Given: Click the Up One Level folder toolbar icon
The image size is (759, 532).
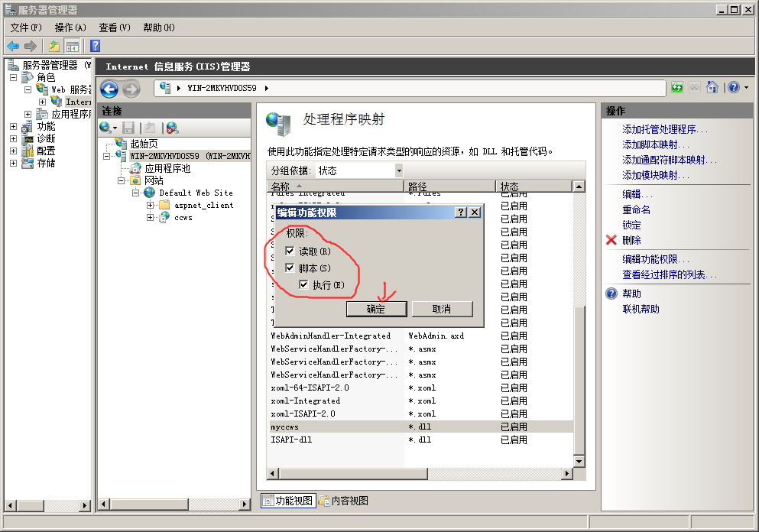Looking at the screenshot, I should click(x=54, y=46).
